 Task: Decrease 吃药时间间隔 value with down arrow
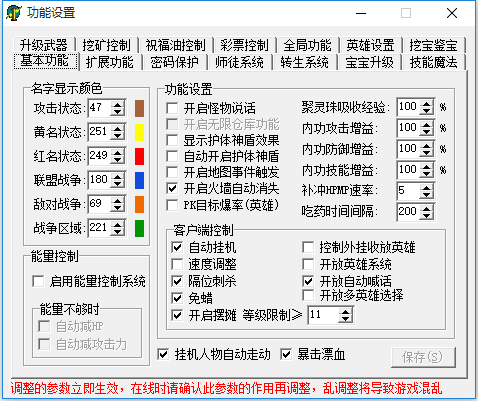(x=427, y=215)
